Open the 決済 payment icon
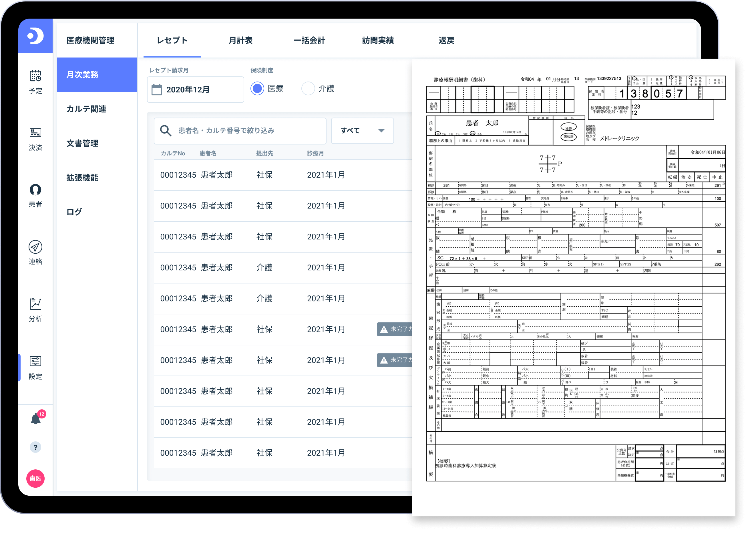This screenshot has width=756, height=538. point(35,133)
